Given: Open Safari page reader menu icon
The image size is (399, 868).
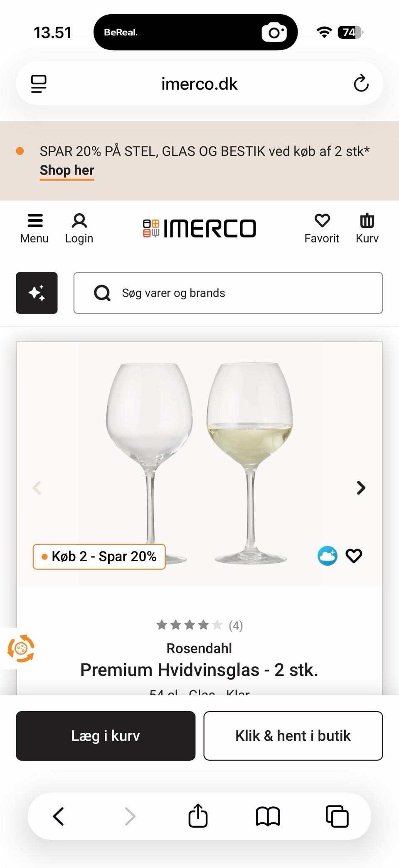Looking at the screenshot, I should [39, 84].
